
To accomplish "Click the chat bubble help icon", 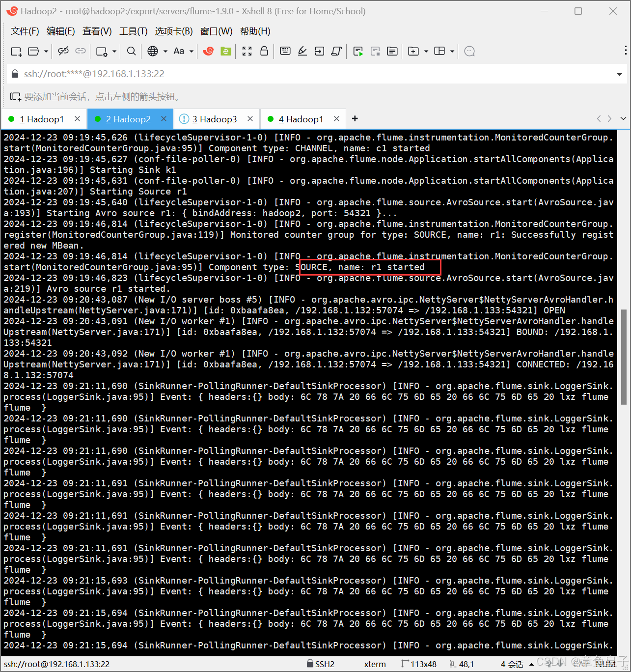I will point(469,51).
